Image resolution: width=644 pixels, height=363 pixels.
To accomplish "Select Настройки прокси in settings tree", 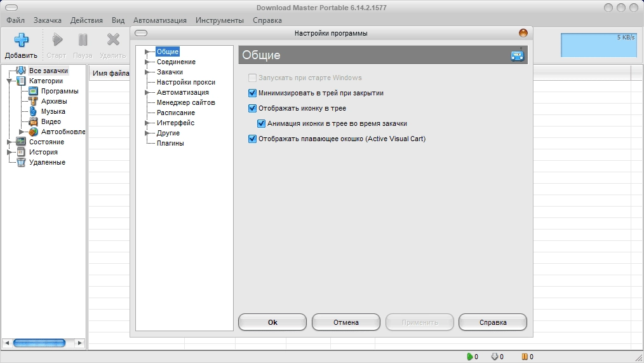I will (x=185, y=82).
